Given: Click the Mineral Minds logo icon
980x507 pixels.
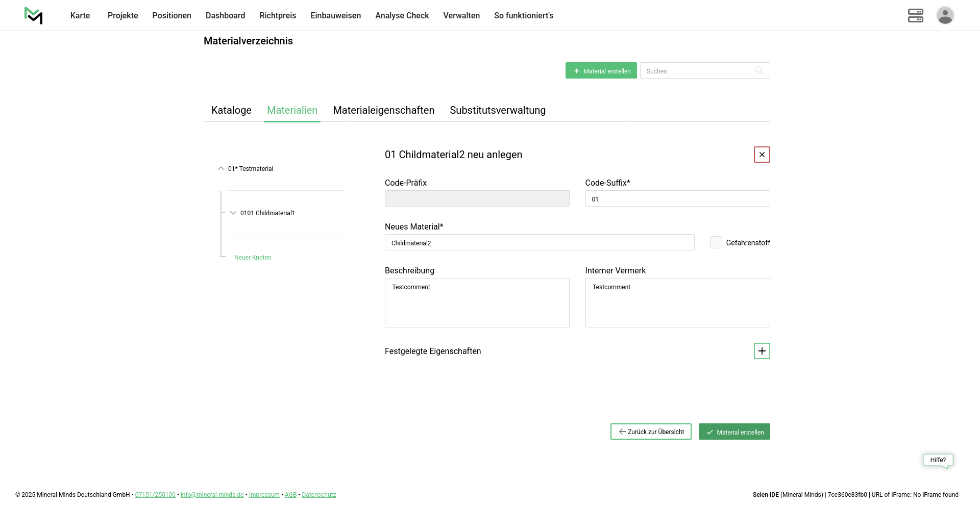Looking at the screenshot, I should [34, 15].
